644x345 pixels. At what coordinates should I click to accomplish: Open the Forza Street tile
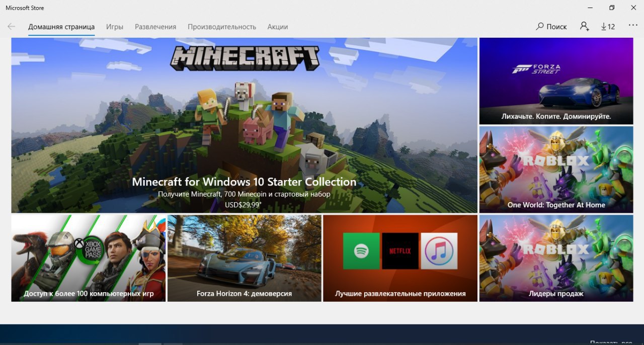click(x=556, y=81)
